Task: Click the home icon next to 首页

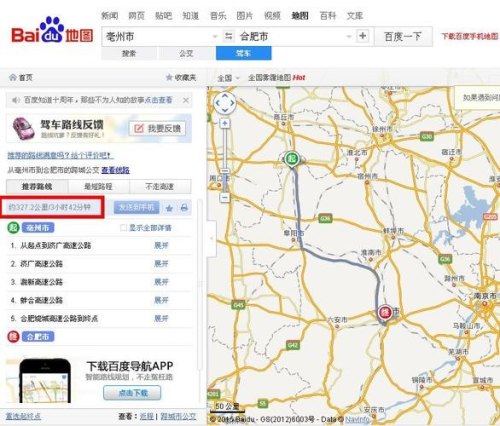Action: click(x=13, y=78)
